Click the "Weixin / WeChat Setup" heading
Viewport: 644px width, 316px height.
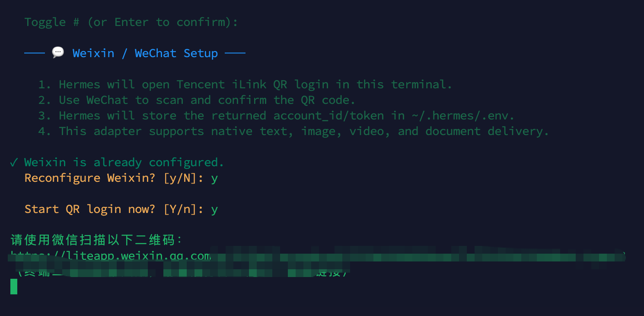pos(145,53)
